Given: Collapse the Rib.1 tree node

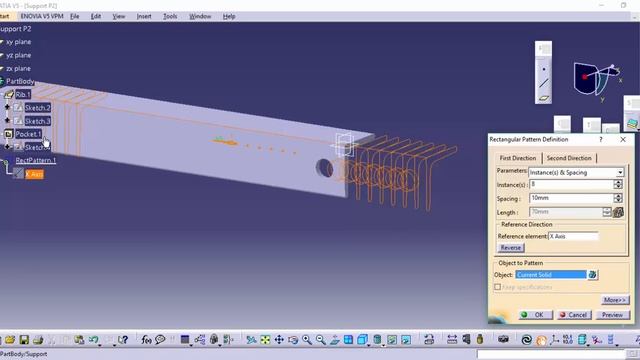Looking at the screenshot, I should (2, 94).
